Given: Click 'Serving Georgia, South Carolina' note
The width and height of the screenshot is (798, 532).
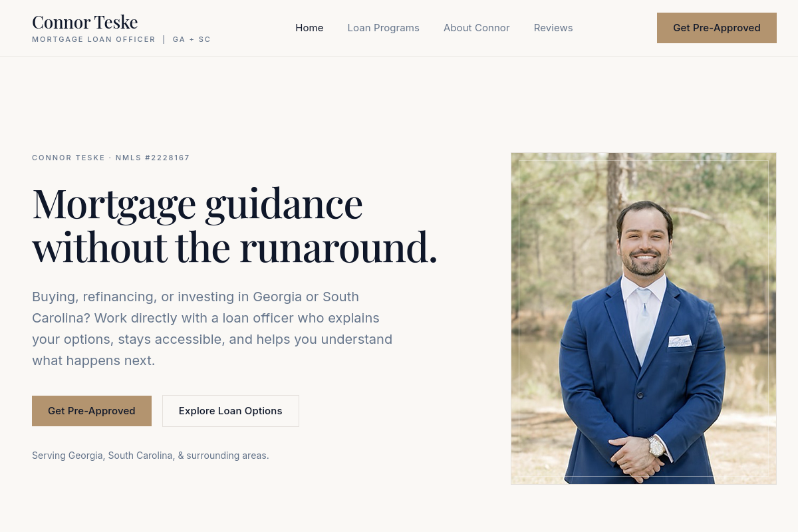Looking at the screenshot, I should tap(150, 456).
